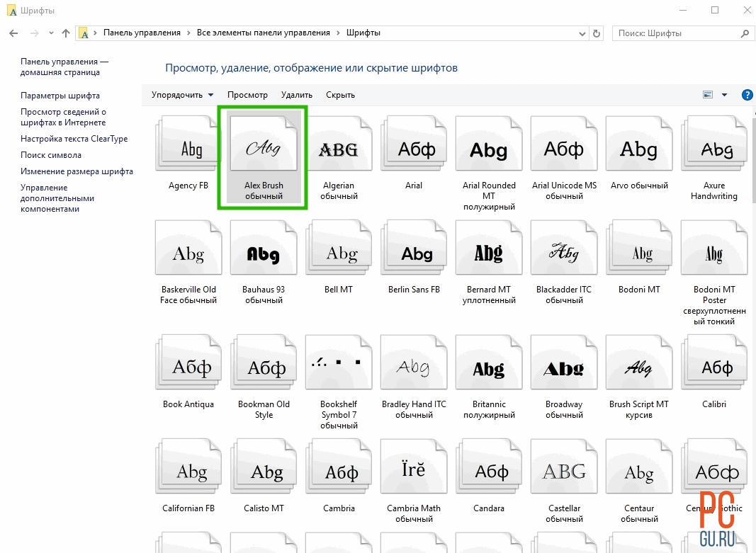Expand the view options dropdown arrow
This screenshot has width=756, height=553.
point(724,95)
